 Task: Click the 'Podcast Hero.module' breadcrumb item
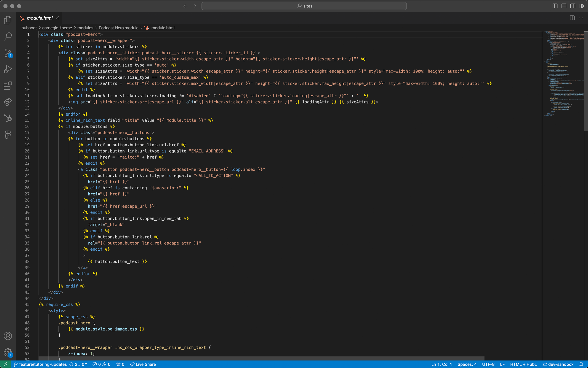pos(118,28)
